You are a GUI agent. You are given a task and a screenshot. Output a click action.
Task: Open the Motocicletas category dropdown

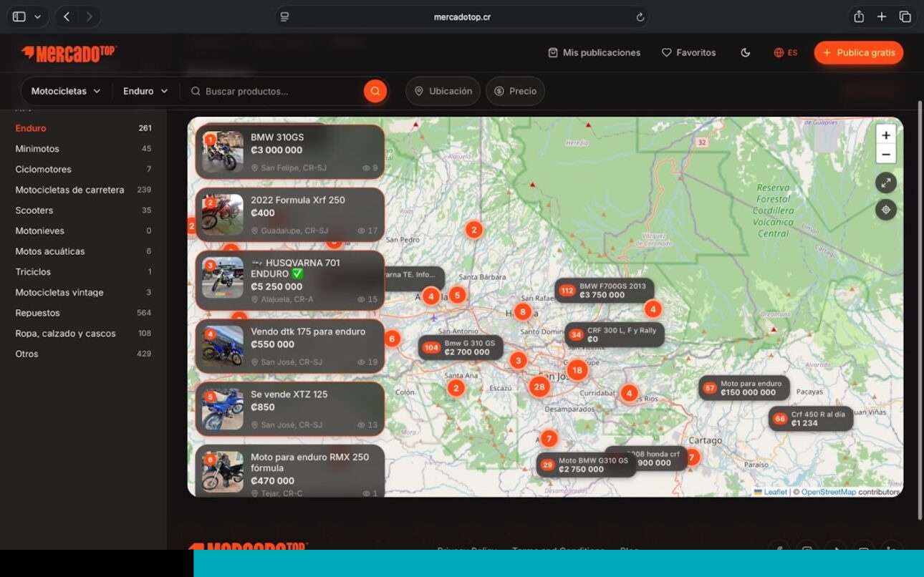tap(66, 91)
